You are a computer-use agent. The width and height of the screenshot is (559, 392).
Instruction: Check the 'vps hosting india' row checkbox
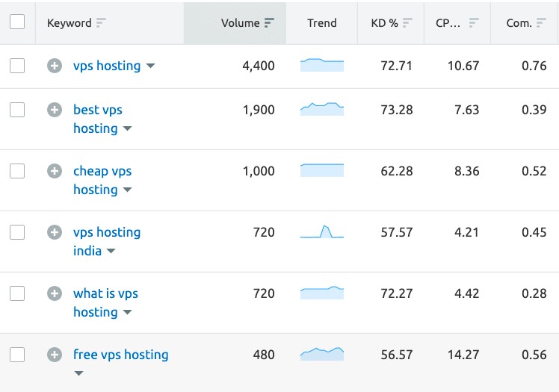point(17,232)
